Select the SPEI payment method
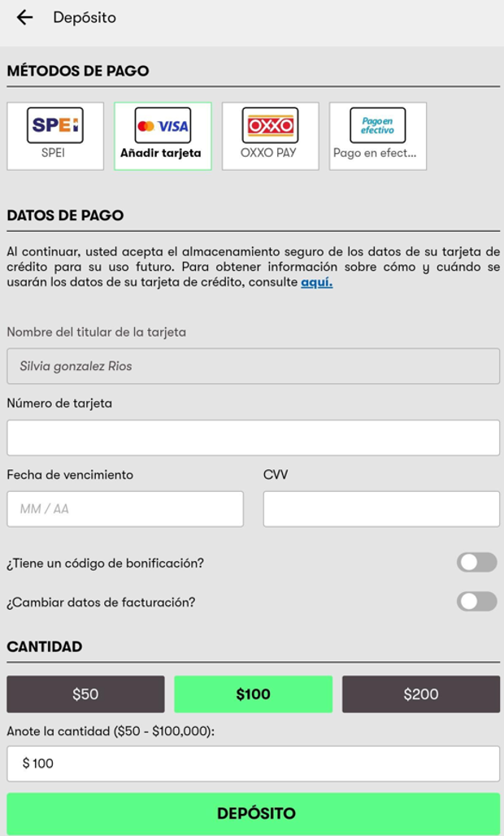The height and width of the screenshot is (836, 504). tap(55, 136)
